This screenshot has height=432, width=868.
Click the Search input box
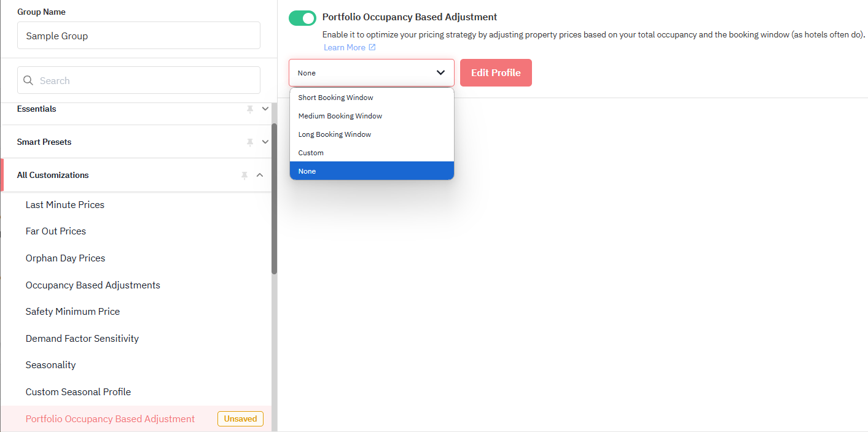pyautogui.click(x=139, y=80)
